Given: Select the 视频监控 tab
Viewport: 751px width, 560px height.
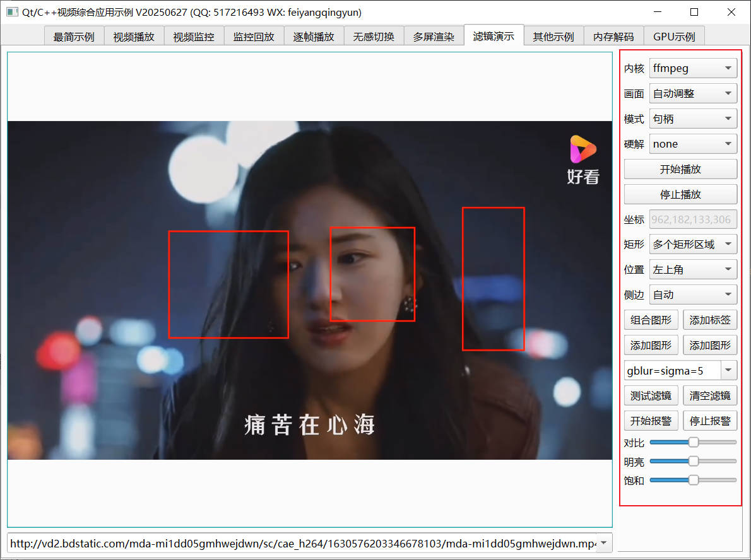Looking at the screenshot, I should (x=194, y=37).
